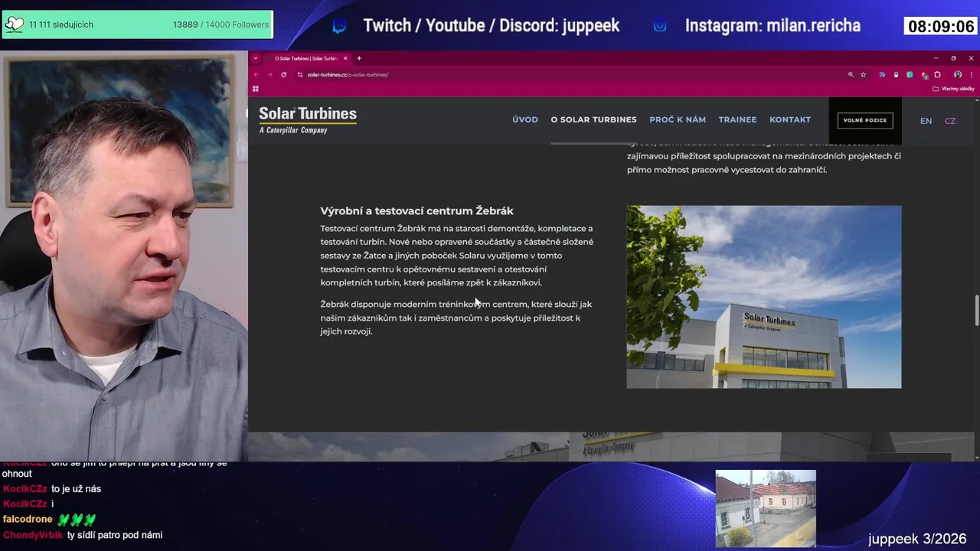Viewport: 980px width, 551px height.
Task: Close the O Solar Turbines browser tab
Action: [345, 58]
